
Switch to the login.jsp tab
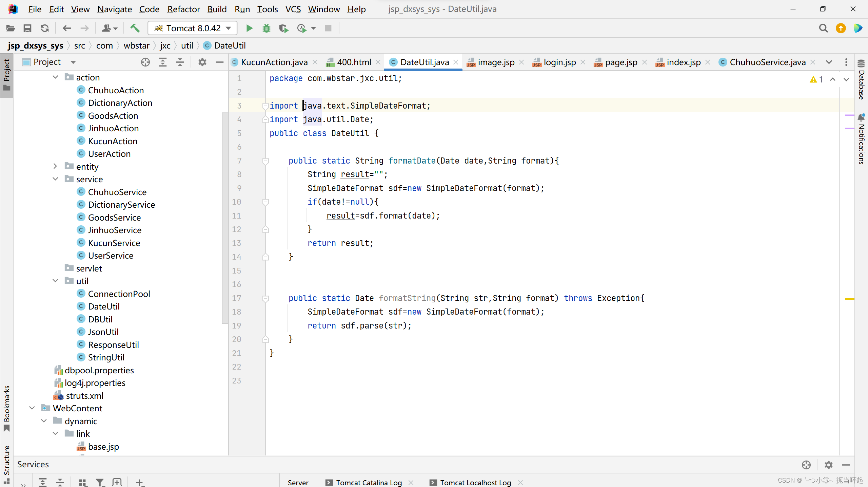[x=559, y=62]
